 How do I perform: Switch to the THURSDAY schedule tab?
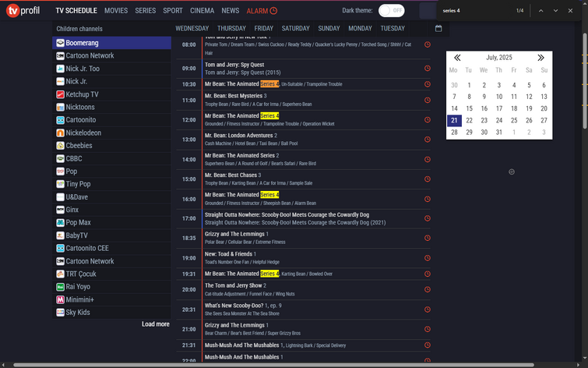click(231, 29)
